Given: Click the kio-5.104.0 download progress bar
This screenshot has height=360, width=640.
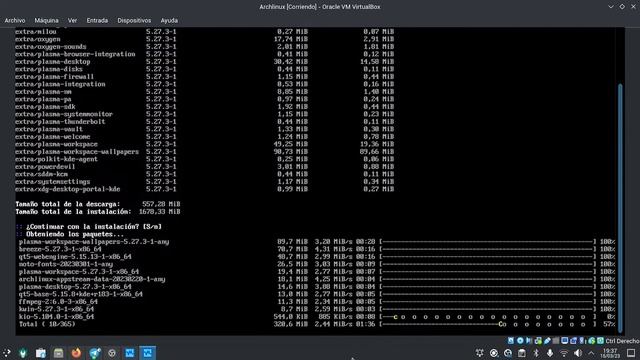Looking at the screenshot, I should [488, 317].
